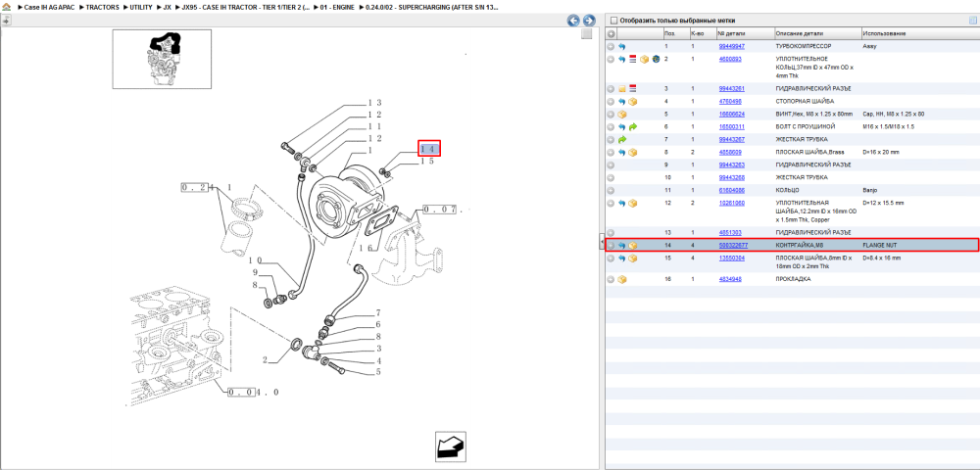Open the UTILITY breadcrumb
Screen dimensions: 980x470
[x=140, y=7]
